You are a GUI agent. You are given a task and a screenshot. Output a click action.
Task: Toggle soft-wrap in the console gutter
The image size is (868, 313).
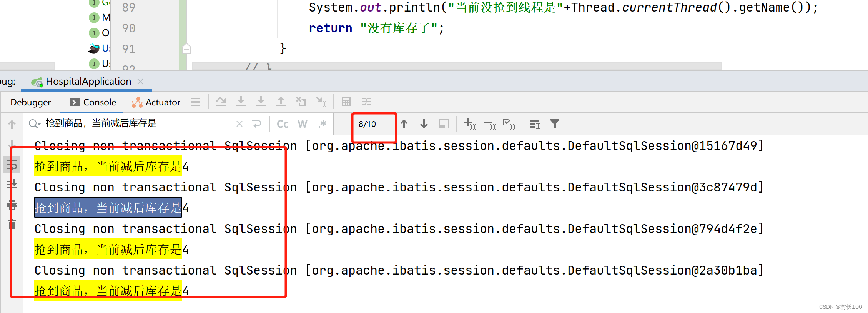12,165
